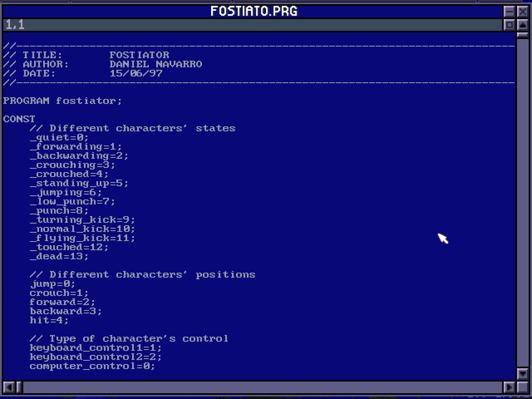Click the resize corner handle of editor window
This screenshot has height=399, width=532.
(523, 387)
